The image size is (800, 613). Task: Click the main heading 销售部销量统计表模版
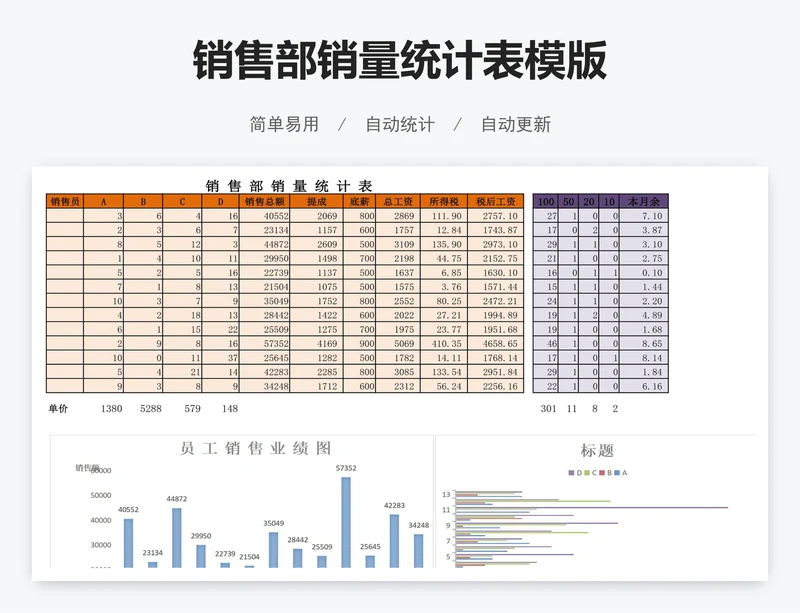(400, 61)
